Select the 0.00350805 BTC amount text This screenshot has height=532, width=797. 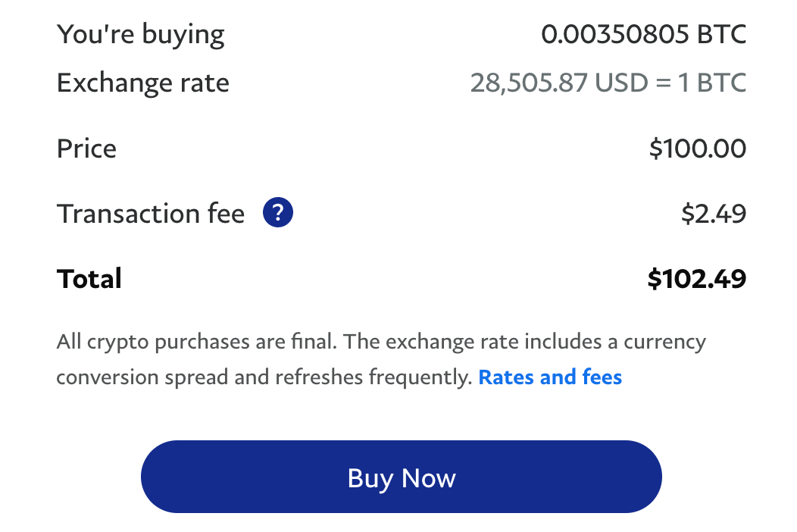point(643,34)
